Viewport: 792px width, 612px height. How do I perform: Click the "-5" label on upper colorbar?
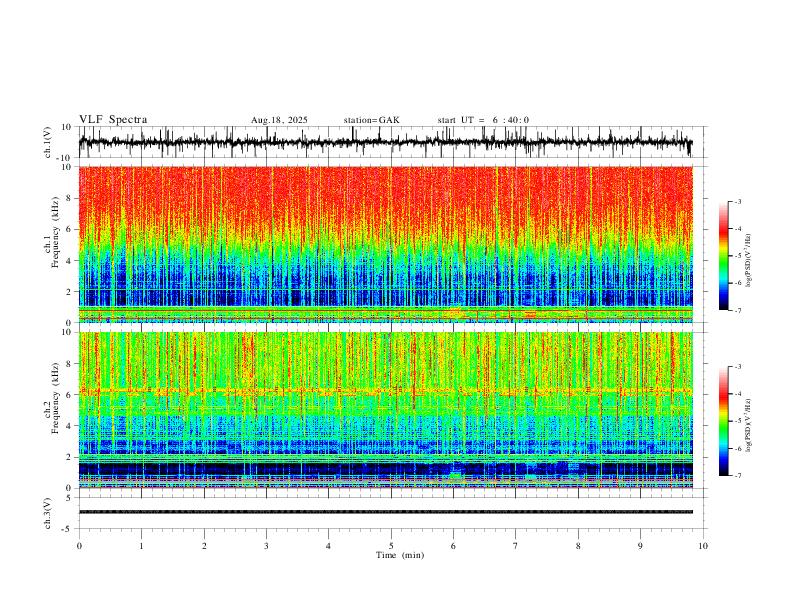click(x=738, y=256)
